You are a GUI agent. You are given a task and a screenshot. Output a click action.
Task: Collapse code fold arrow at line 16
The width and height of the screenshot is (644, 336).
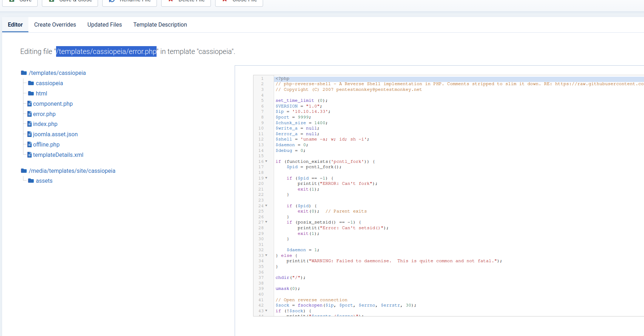coord(266,161)
